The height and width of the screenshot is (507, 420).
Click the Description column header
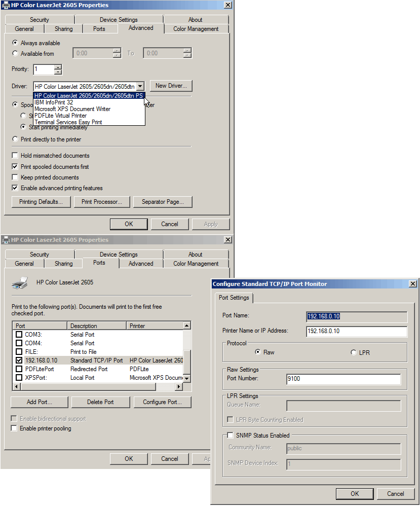97,325
